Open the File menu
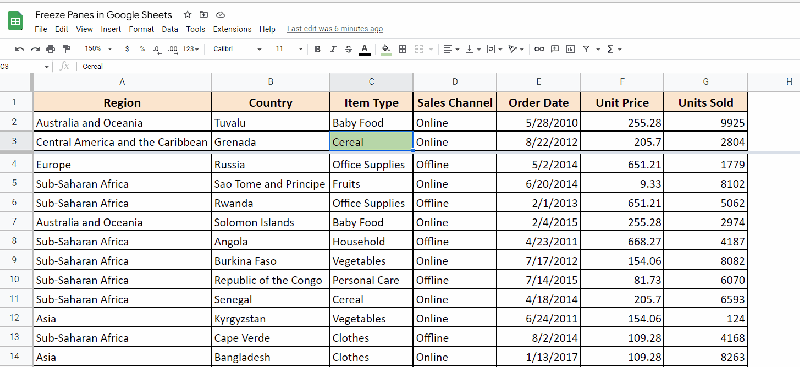 [x=41, y=29]
